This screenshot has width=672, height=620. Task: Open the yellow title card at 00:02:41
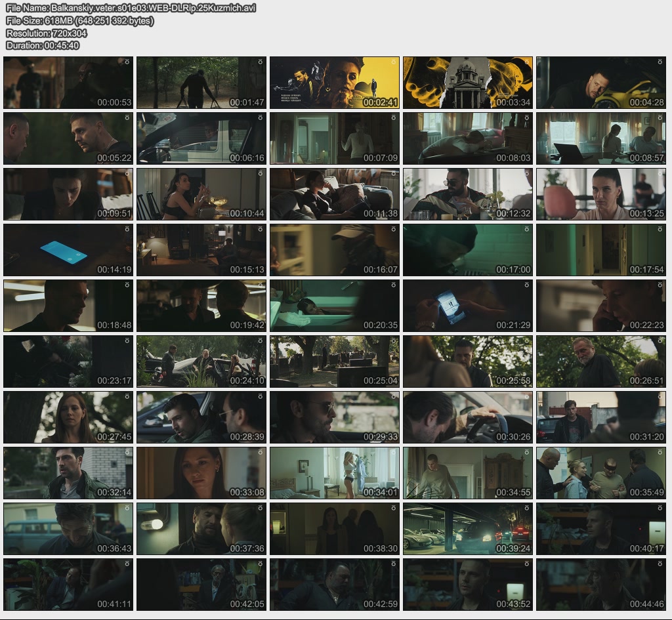pos(335,83)
